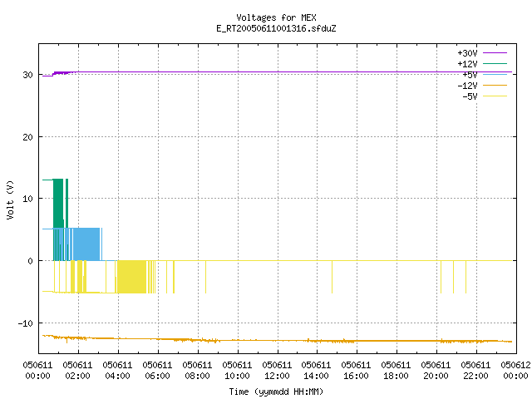Click the 'Volt (V)' y-axis label
This screenshot has width=532, height=399.
[10, 199]
